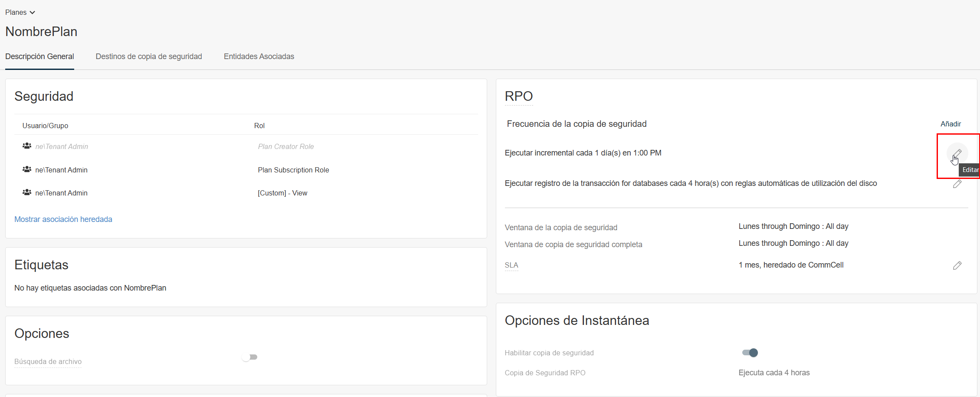The image size is (980, 397).
Task: Select the Plan Subscription Role text
Action: (x=293, y=170)
